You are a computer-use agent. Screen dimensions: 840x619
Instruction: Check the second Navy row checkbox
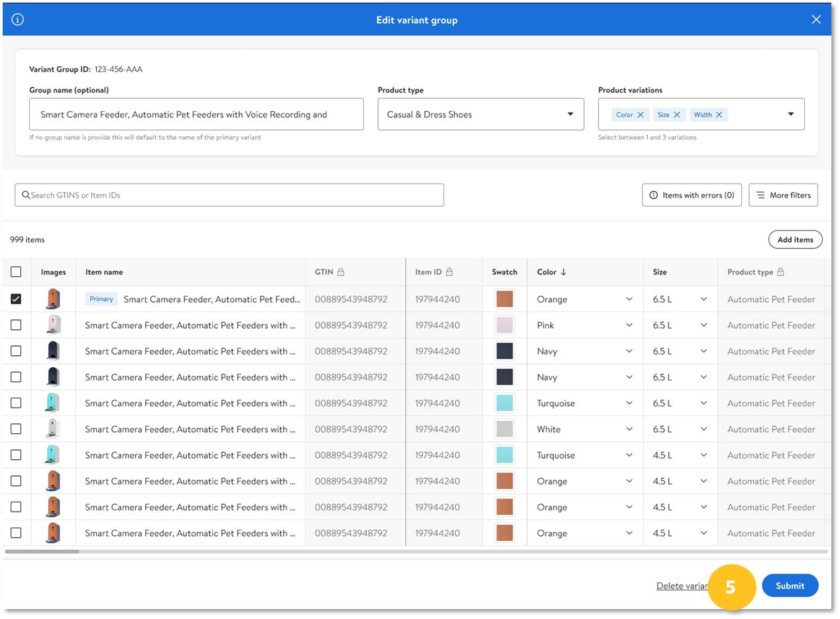click(16, 377)
